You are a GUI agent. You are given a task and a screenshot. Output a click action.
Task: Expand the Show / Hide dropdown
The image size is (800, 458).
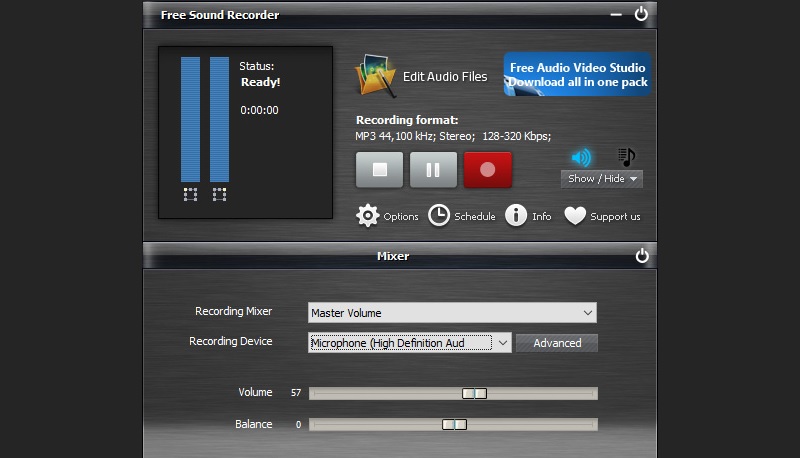602,179
